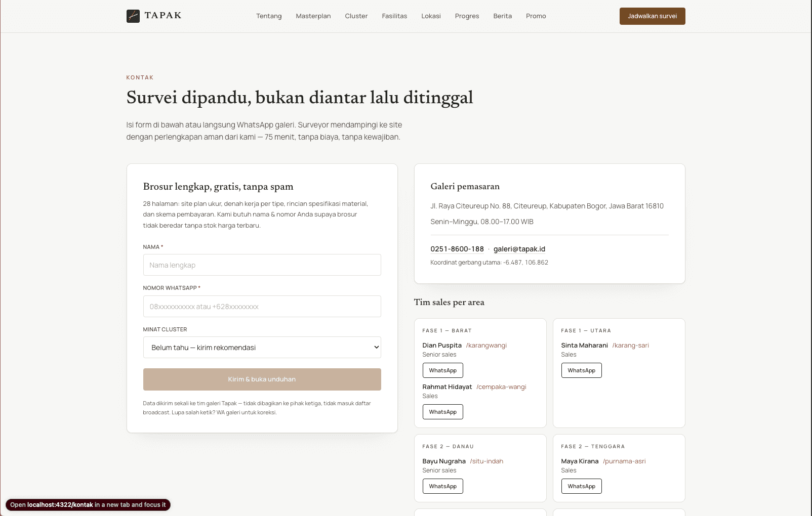Call the gallery number 0251-8600-188
Image resolution: width=812 pixels, height=516 pixels.
(457, 249)
